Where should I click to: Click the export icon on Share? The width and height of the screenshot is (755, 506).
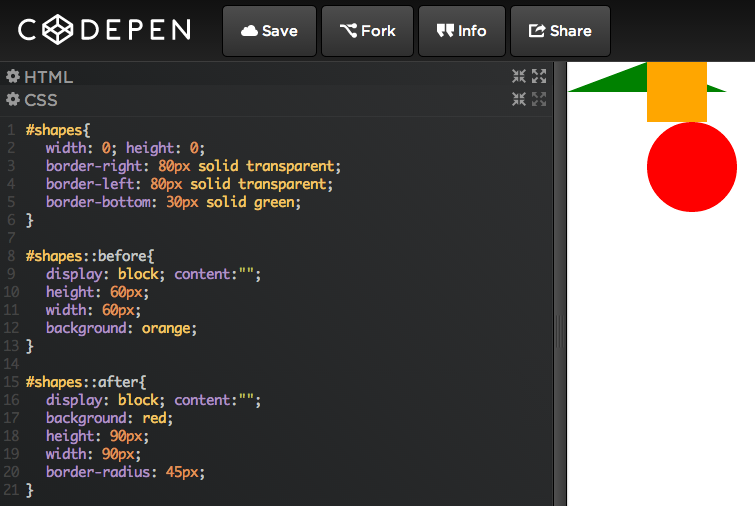click(537, 31)
